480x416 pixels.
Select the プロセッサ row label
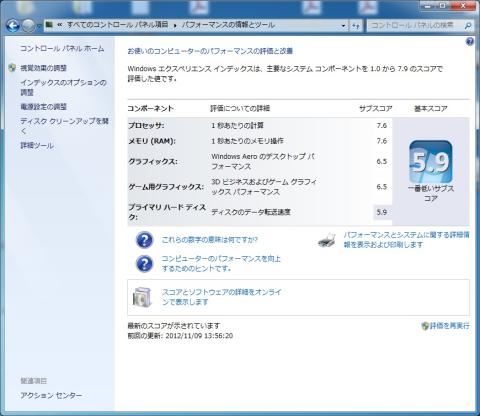tap(146, 126)
